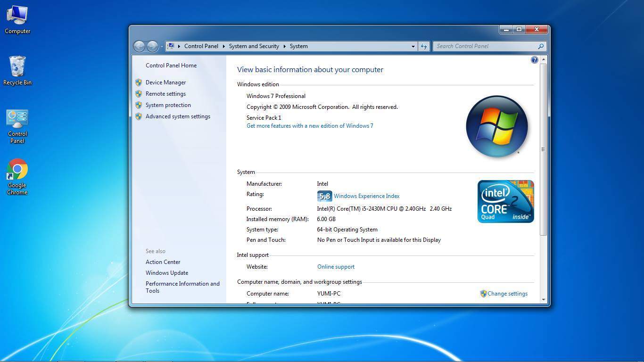Expand the root arrow before Control Panel breadcrumb

[x=179, y=46]
